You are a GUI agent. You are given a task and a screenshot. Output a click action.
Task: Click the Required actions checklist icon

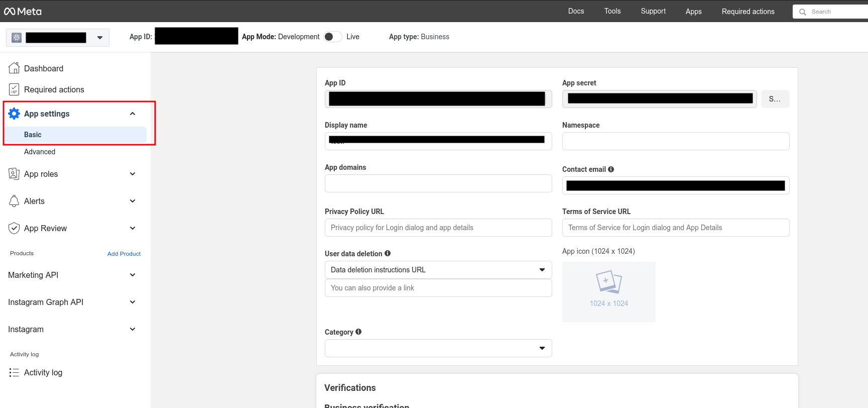14,89
